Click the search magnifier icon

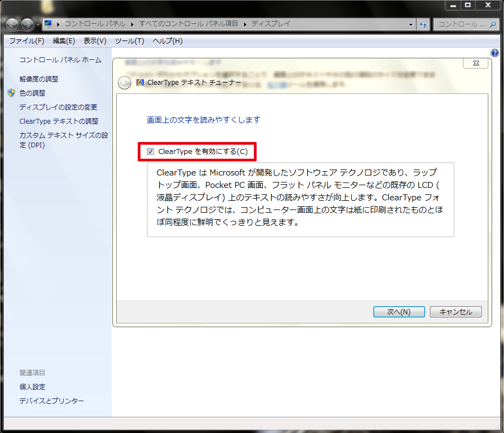coord(493,24)
